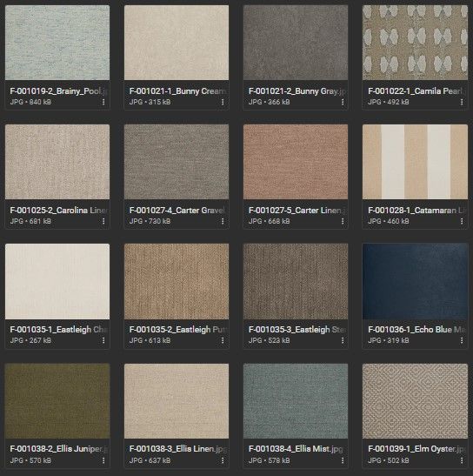Open more options for F-001035-2 Eastleigh file

point(223,340)
